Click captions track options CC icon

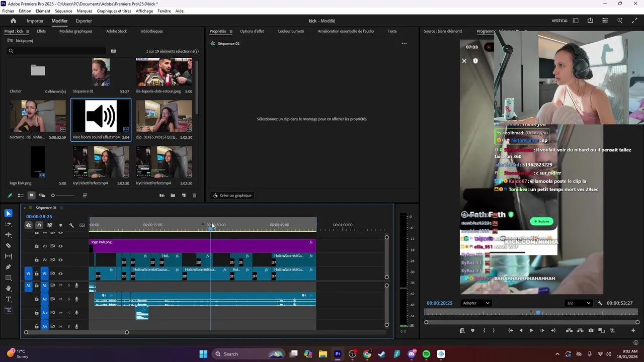click(82, 225)
